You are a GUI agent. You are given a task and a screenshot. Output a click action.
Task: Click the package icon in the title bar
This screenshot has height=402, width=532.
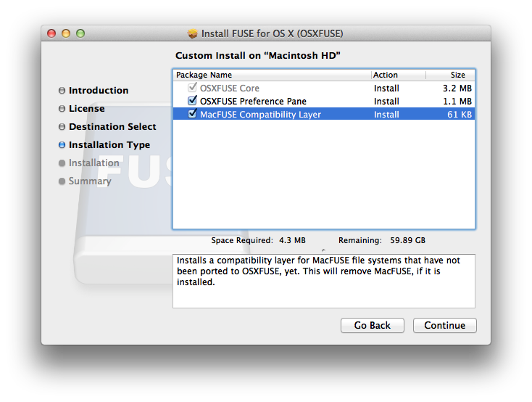click(x=193, y=33)
